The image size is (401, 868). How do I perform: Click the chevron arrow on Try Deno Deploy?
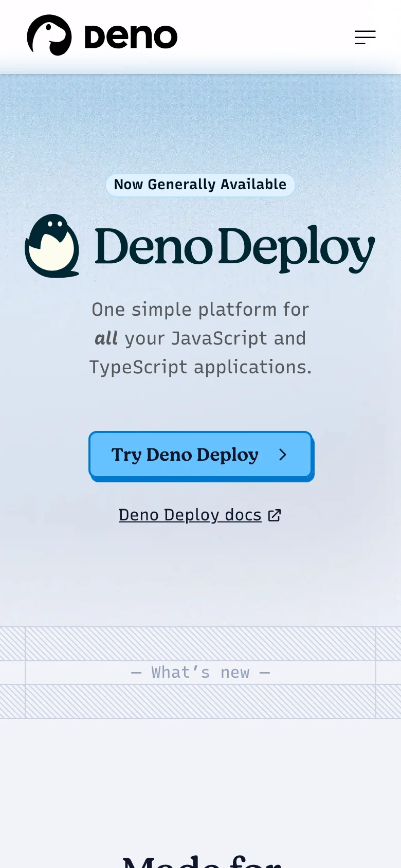pos(282,455)
